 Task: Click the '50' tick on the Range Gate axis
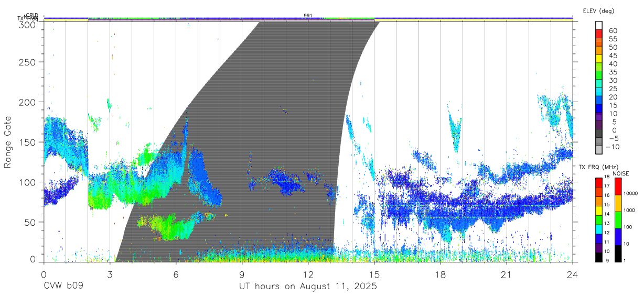pos(31,222)
